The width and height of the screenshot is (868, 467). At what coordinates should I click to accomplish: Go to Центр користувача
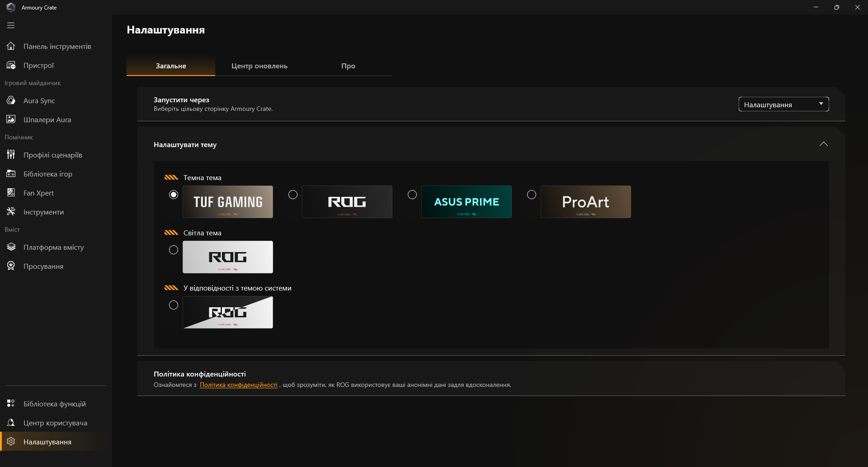click(x=55, y=423)
